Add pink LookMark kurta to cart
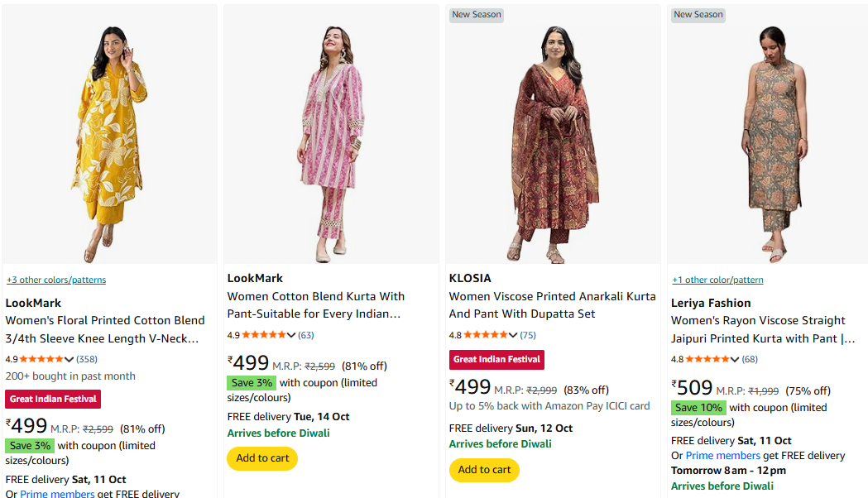The height and width of the screenshot is (498, 868). [262, 458]
